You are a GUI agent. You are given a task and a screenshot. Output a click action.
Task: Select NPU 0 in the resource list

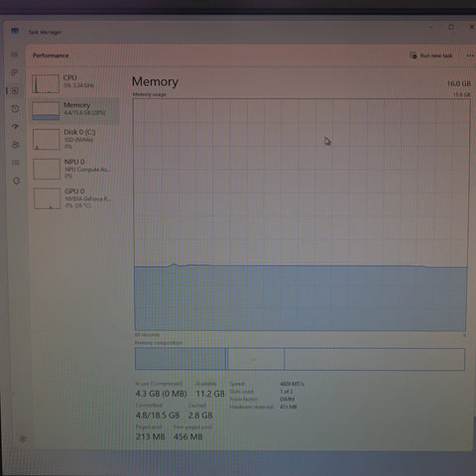click(x=75, y=169)
